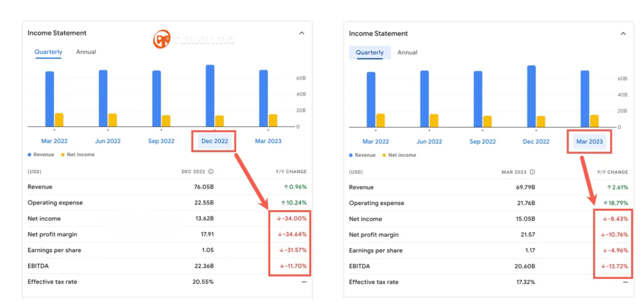Click Mar 2023 yellow net income bar, right chart
Viewport: 644px width, 307px height.
coord(594,121)
